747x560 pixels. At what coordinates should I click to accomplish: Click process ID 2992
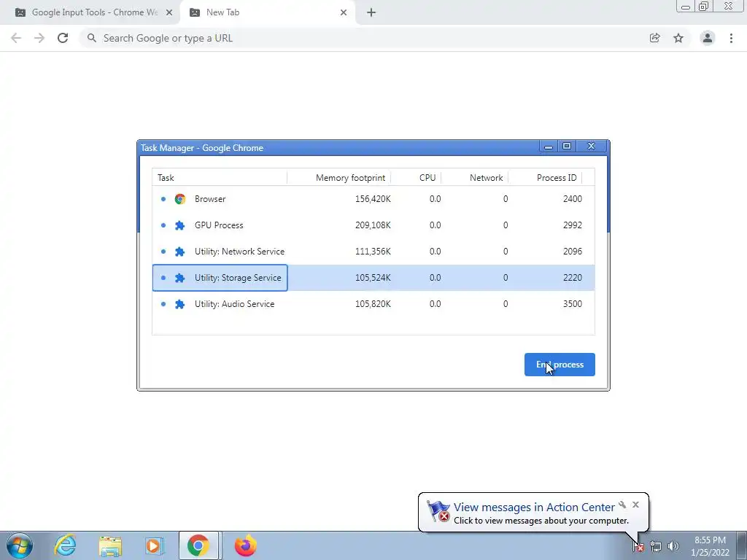[572, 225]
